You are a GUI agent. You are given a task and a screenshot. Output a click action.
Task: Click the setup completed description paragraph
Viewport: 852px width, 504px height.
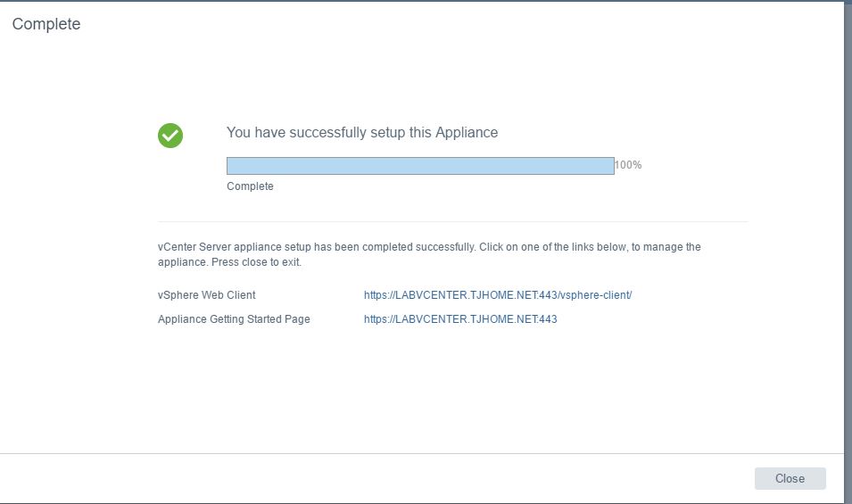tap(429, 254)
